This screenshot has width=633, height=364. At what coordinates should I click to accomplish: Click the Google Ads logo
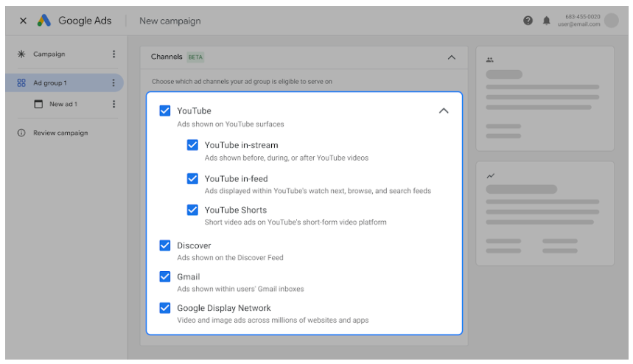45,21
